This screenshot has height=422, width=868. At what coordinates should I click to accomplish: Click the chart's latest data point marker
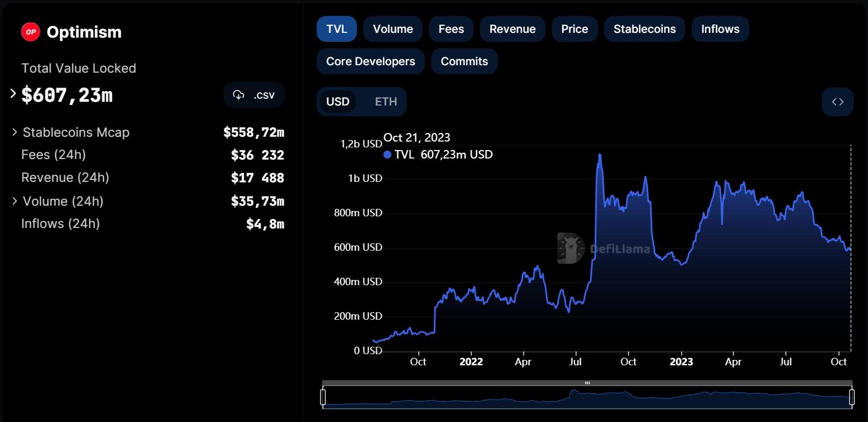pos(851,248)
